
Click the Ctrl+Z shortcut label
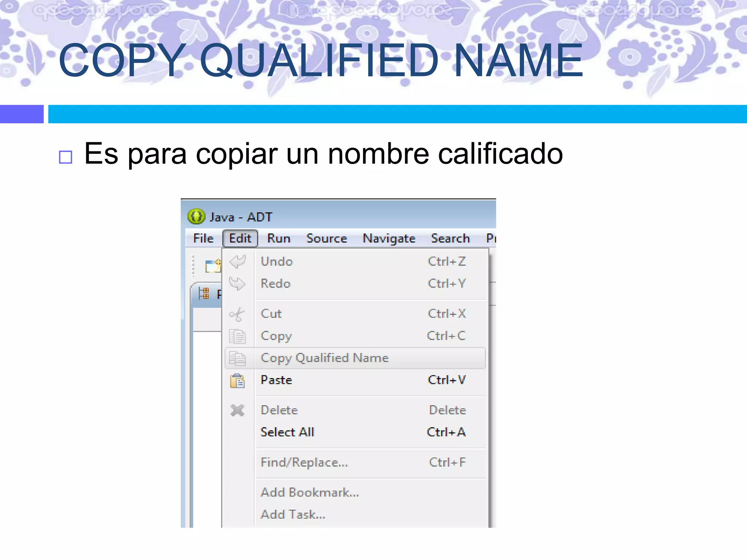447,261
